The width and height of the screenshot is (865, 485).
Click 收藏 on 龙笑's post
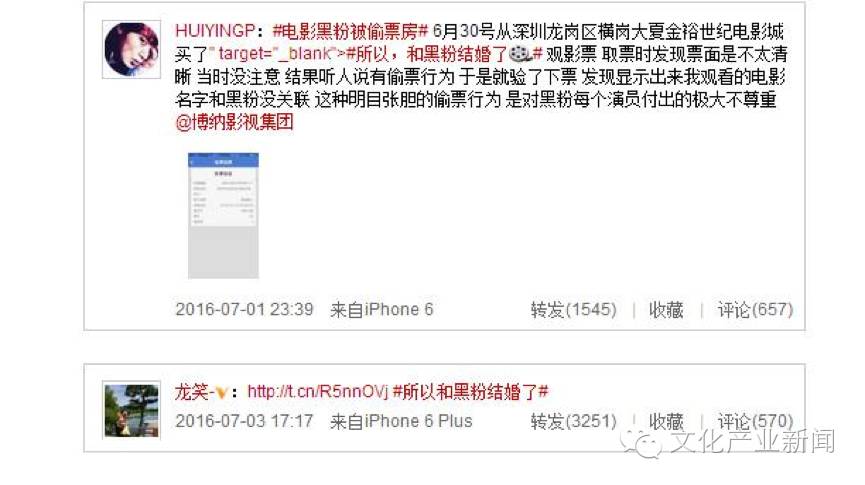(666, 422)
